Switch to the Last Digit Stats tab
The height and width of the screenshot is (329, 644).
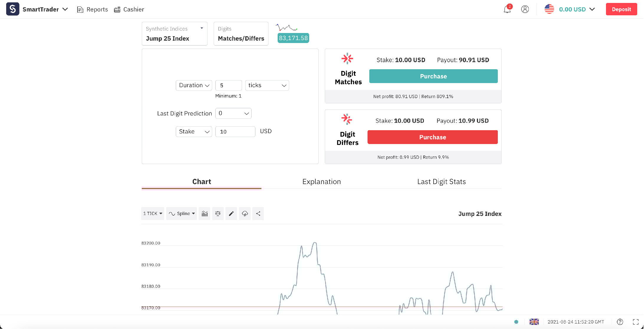[441, 181]
